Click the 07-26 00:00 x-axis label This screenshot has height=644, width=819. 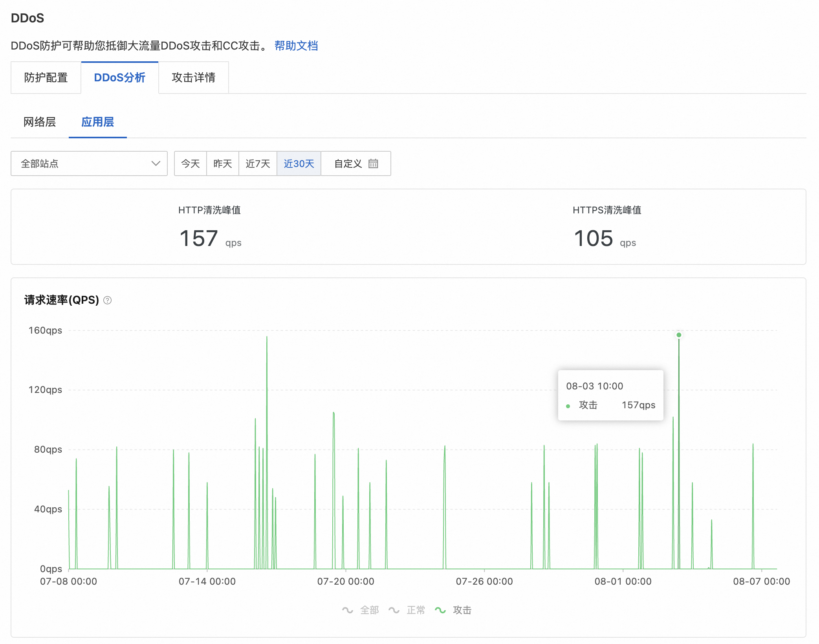[x=484, y=582]
